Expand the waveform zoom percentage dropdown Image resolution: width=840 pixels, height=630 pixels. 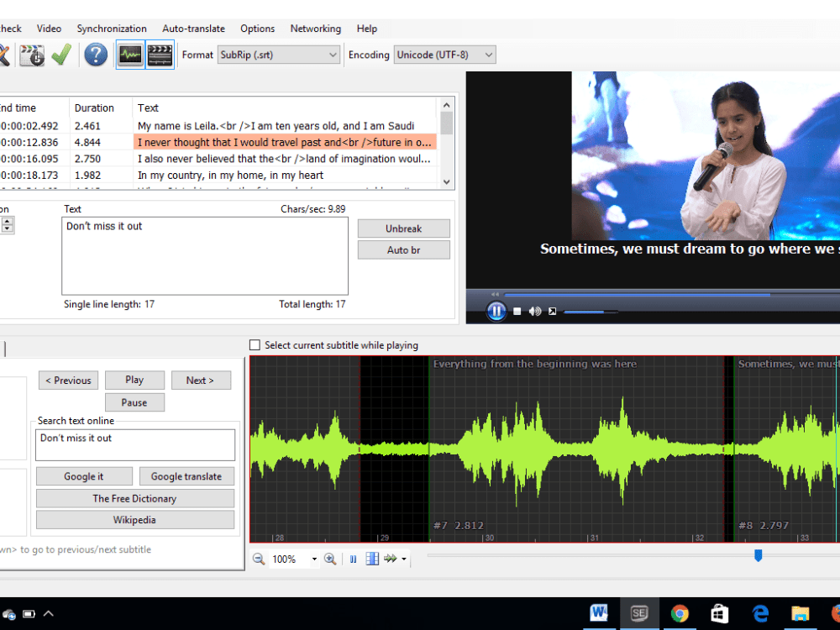point(314,559)
